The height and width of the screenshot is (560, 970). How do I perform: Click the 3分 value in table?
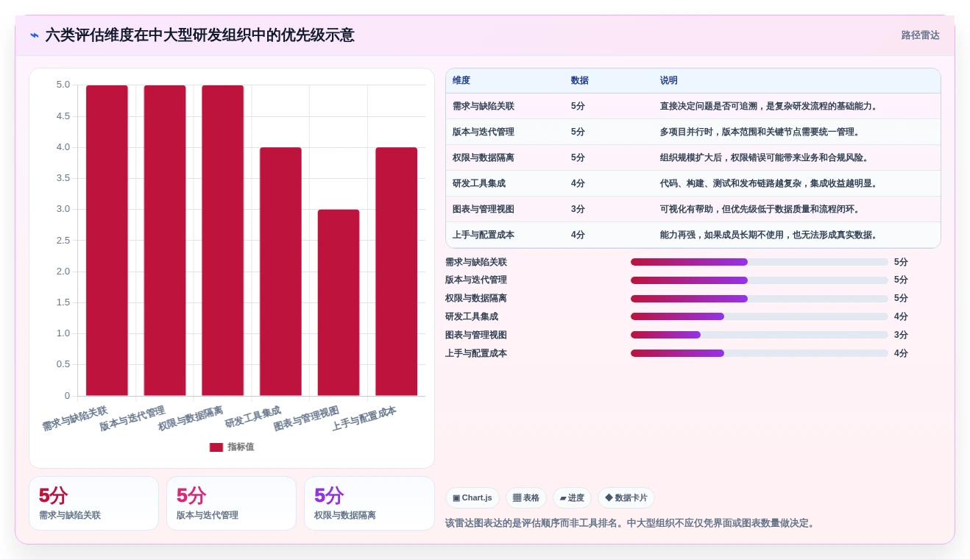tap(578, 209)
